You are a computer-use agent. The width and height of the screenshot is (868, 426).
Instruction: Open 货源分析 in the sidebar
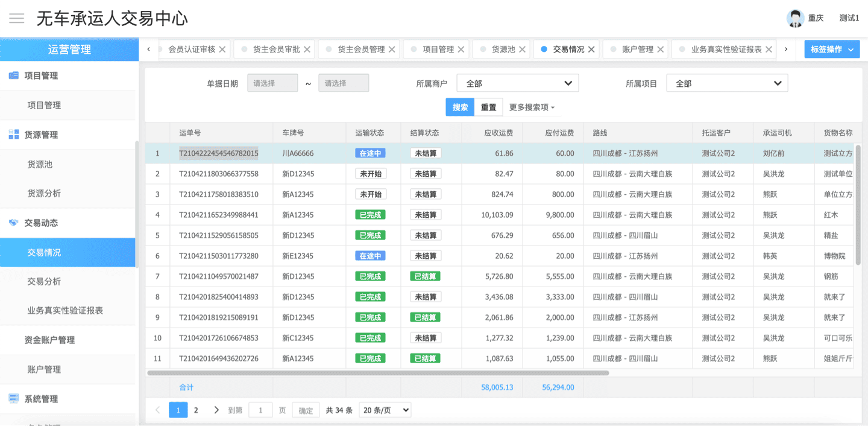point(44,194)
